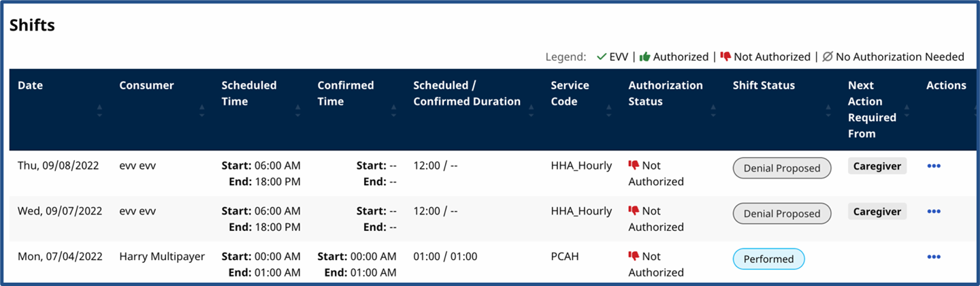Click Denial Proposed status for 09/07 shift
The height and width of the screenshot is (286, 980).
(781, 214)
